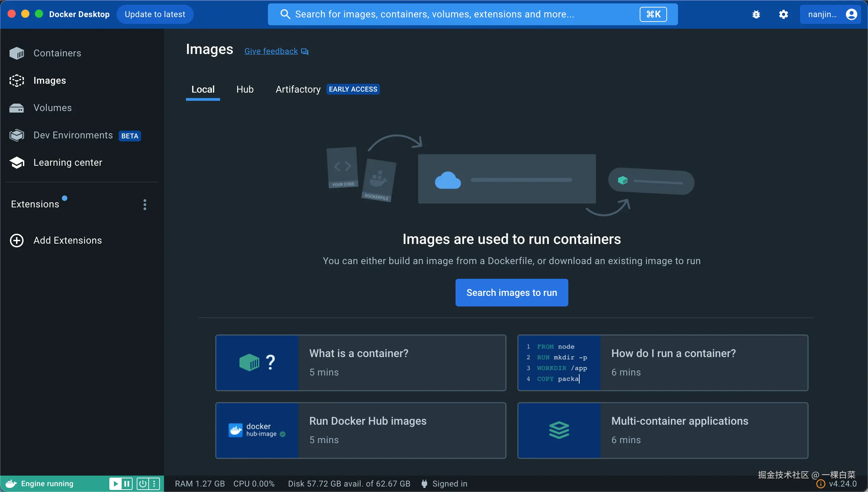Click the Add Extensions plus icon
Image resolution: width=868 pixels, height=492 pixels.
17,241
